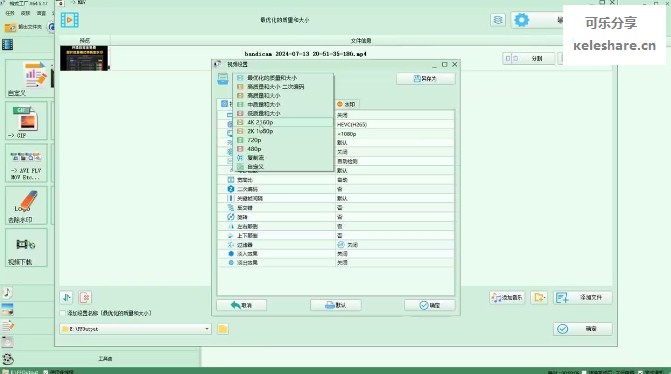Expand the E:\FFOutput output folder dropdown
The image size is (671, 374).
click(207, 329)
